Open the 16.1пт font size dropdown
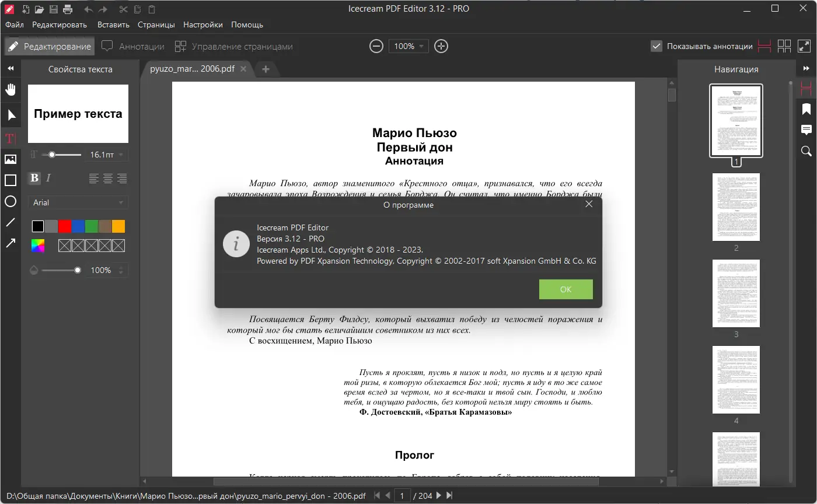 pyautogui.click(x=107, y=155)
